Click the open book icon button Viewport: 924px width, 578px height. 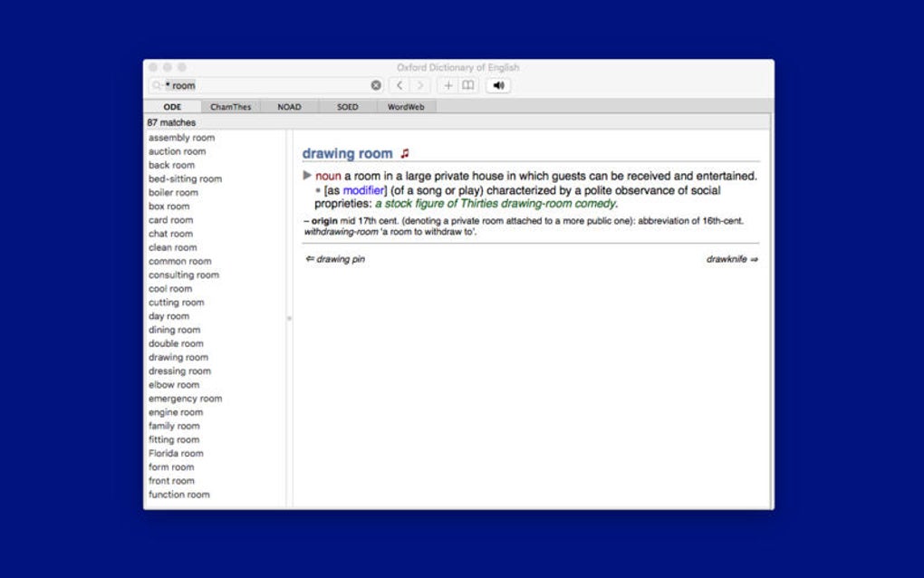click(x=468, y=85)
